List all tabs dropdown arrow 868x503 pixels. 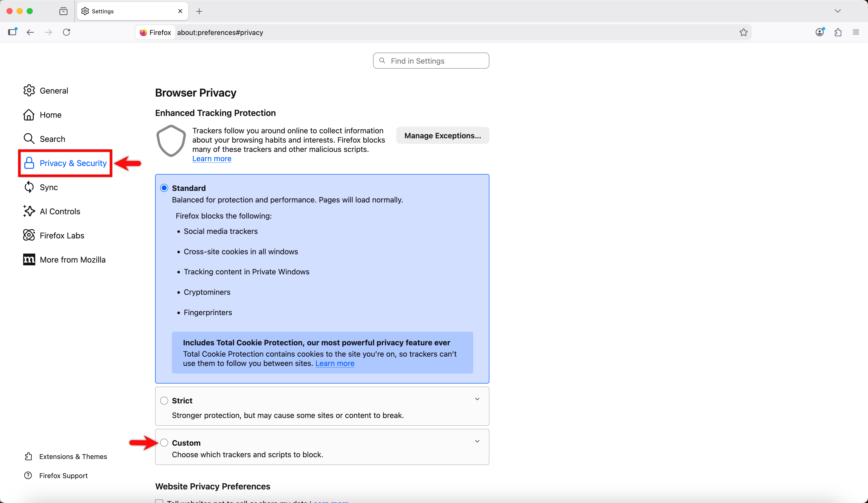pos(838,11)
